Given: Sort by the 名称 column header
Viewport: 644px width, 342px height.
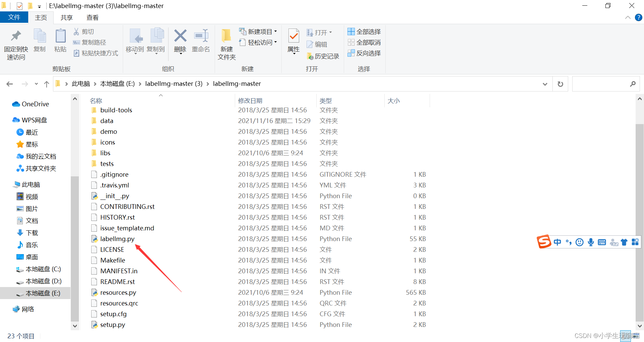Looking at the screenshot, I should (96, 101).
